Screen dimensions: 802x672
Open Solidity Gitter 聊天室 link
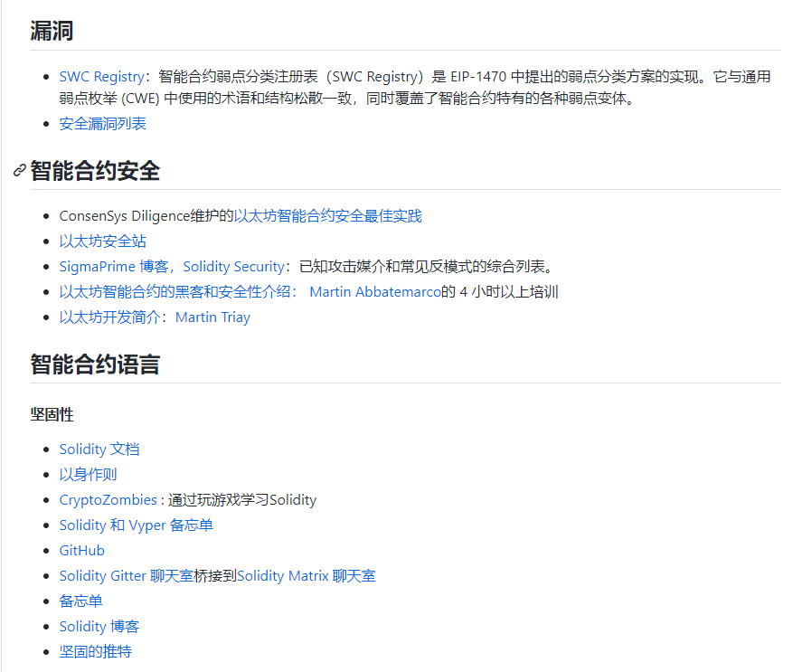tap(127, 576)
